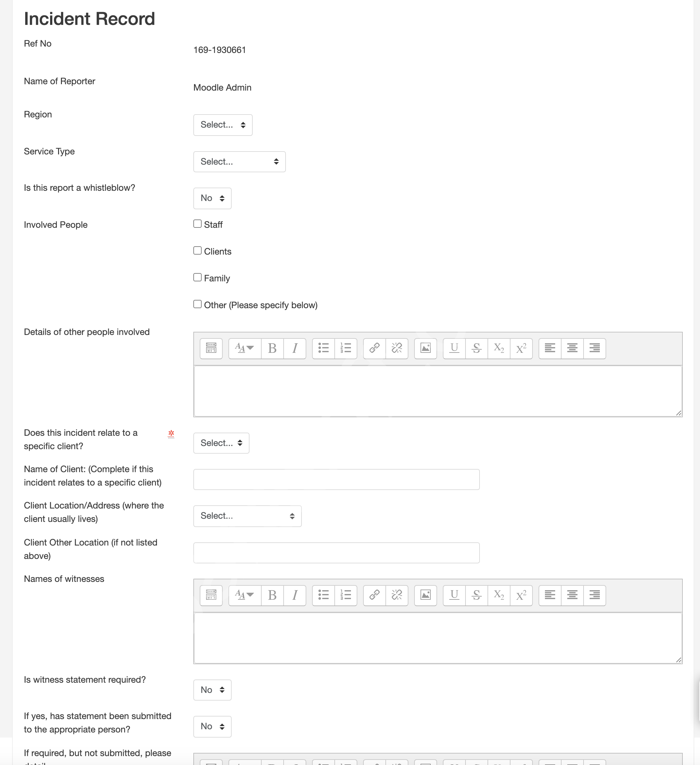Open the Service Type dropdown
The image size is (700, 765).
coord(240,162)
